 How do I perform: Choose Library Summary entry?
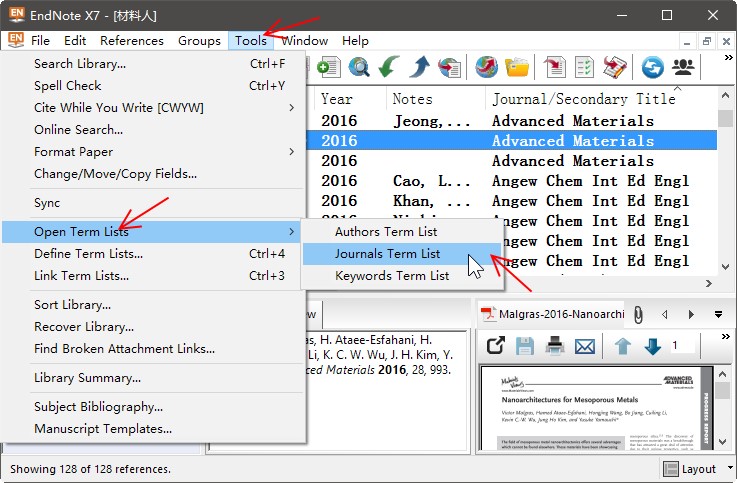pyautogui.click(x=153, y=378)
